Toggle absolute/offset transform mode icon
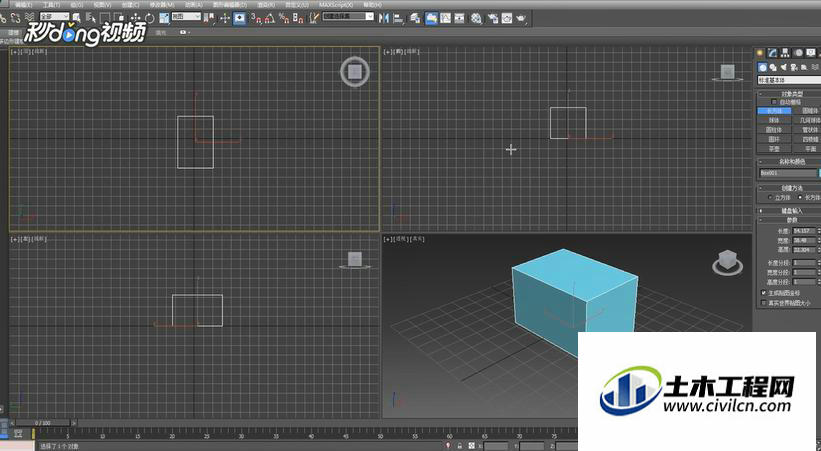The image size is (821, 451). pyautogui.click(x=472, y=446)
